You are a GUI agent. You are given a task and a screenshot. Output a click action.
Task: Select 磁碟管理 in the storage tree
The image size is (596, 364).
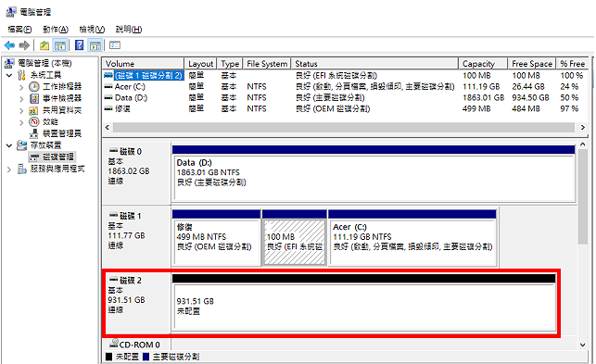pyautogui.click(x=58, y=157)
